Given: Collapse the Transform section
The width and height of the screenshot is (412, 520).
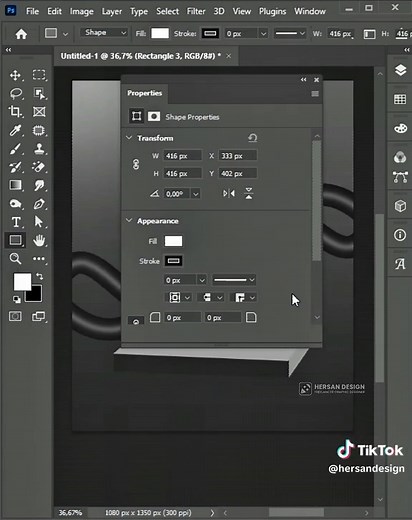Looking at the screenshot, I should [129, 138].
